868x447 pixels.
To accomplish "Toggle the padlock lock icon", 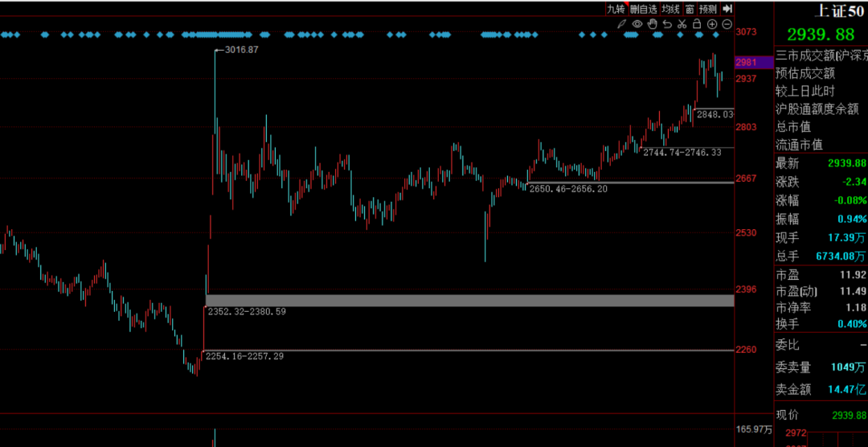I will pyautogui.click(x=697, y=24).
